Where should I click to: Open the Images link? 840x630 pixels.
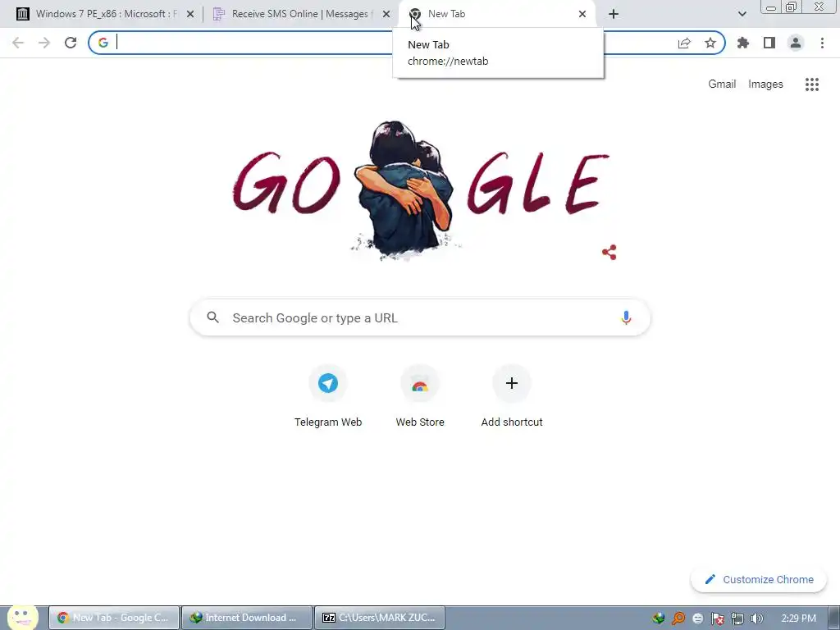(x=765, y=84)
